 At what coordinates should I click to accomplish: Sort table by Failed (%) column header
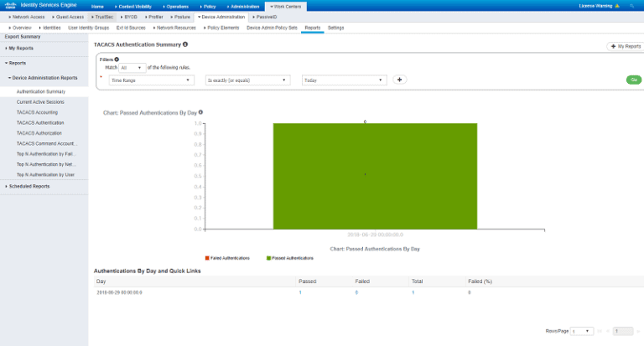point(480,281)
